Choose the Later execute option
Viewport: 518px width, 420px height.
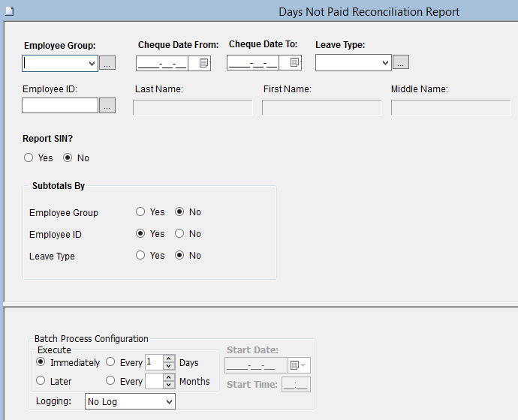tap(41, 381)
